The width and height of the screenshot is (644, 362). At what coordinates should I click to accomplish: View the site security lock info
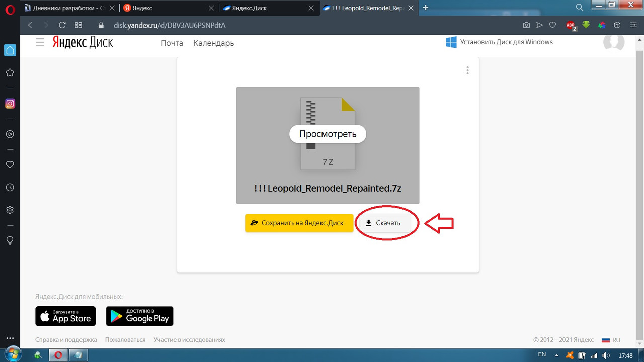(101, 25)
